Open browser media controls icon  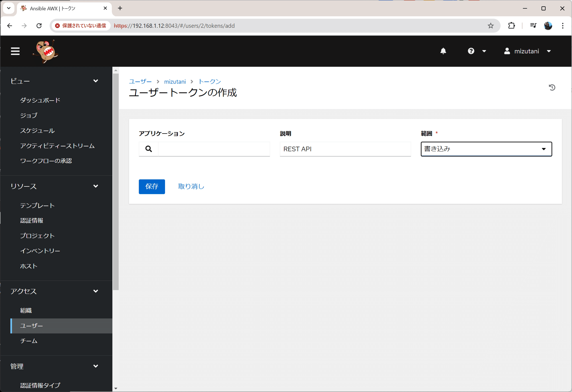(x=533, y=25)
